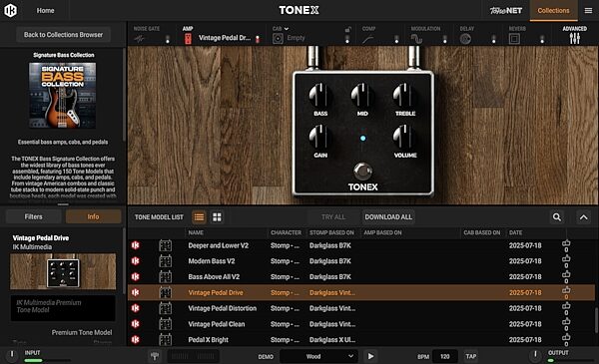Click the Vintage Pedal Drive preview thumbnail

[x=63, y=271]
